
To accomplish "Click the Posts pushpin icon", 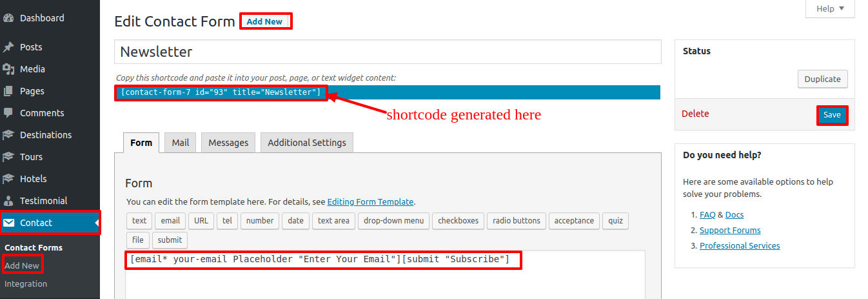I will point(8,47).
